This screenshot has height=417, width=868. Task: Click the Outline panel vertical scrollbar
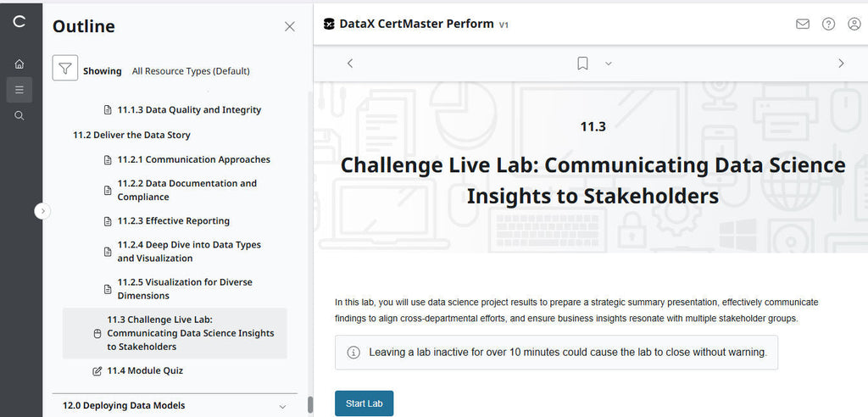pos(309,404)
